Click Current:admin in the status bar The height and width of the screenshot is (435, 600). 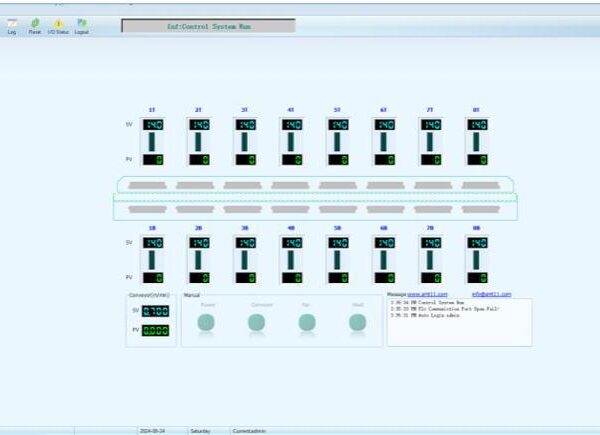coord(249,431)
